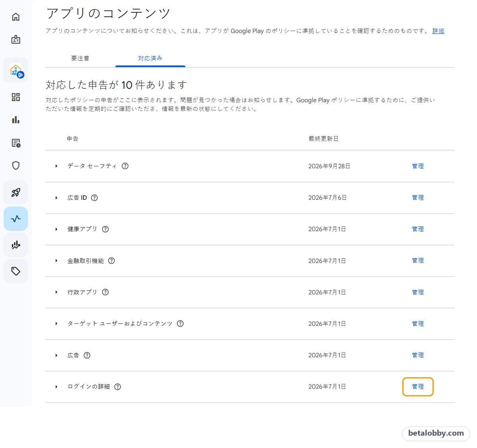Screen dimensions: 477x448
Task: Click help icon next to 広告 row
Action: pyautogui.click(x=87, y=355)
